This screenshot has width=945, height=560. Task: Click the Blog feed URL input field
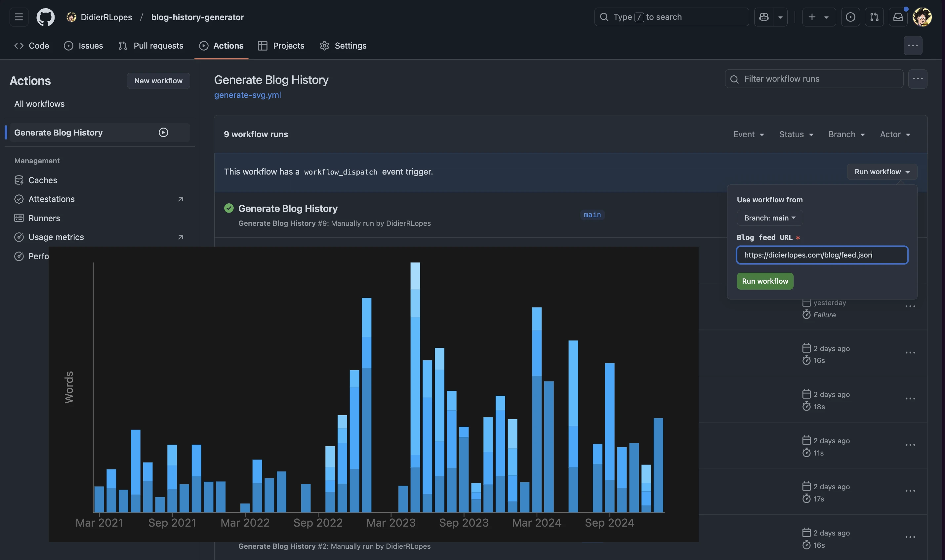(822, 255)
